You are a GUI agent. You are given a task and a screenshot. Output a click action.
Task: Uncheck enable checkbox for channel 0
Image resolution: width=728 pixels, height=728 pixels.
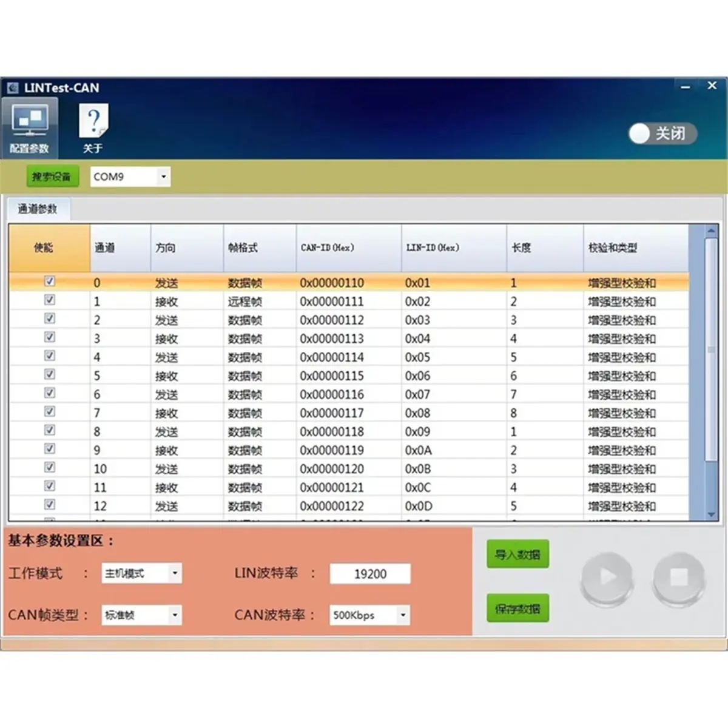coord(50,281)
